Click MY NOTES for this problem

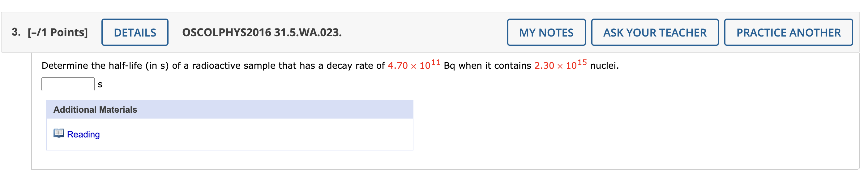point(546,33)
